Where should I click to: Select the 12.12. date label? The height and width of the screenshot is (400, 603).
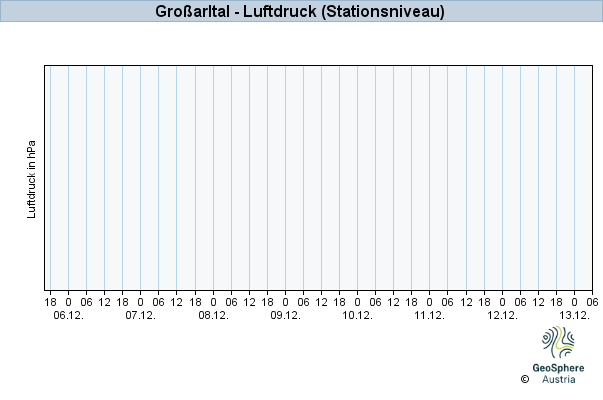(x=502, y=315)
